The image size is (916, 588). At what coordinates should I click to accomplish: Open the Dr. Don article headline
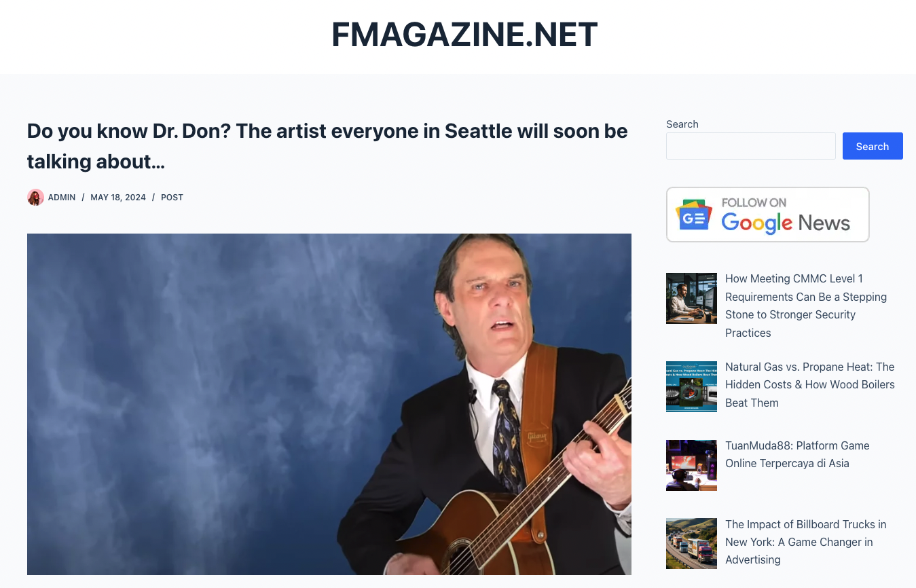click(327, 146)
